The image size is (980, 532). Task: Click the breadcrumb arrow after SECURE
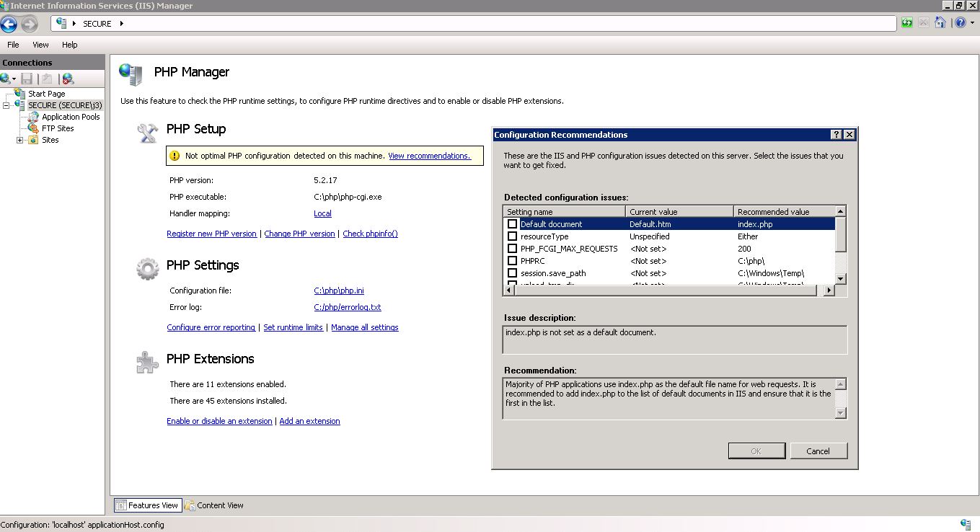coord(122,24)
